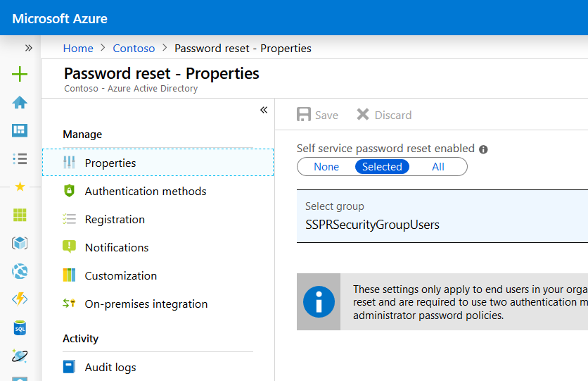Set self service password reset to None
588x381 pixels.
coord(326,167)
